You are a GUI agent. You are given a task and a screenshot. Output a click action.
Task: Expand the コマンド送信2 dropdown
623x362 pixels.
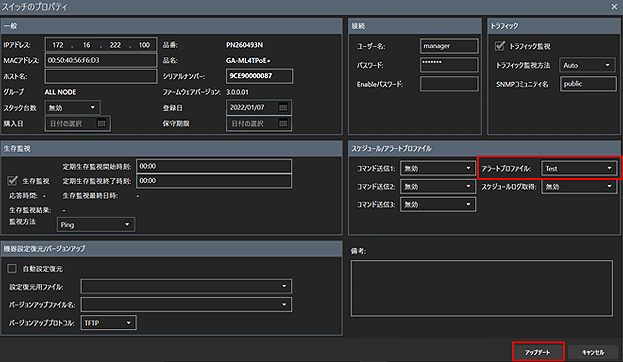[x=438, y=186]
